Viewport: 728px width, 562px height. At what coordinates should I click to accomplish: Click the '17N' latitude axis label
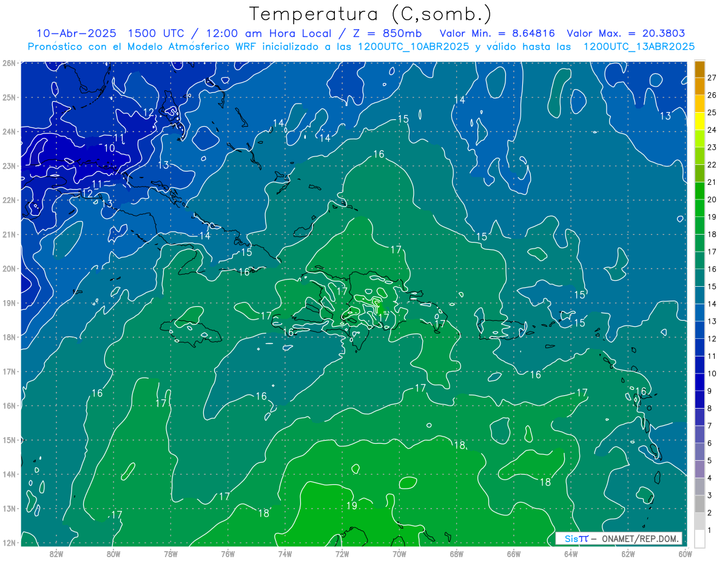tap(8, 372)
